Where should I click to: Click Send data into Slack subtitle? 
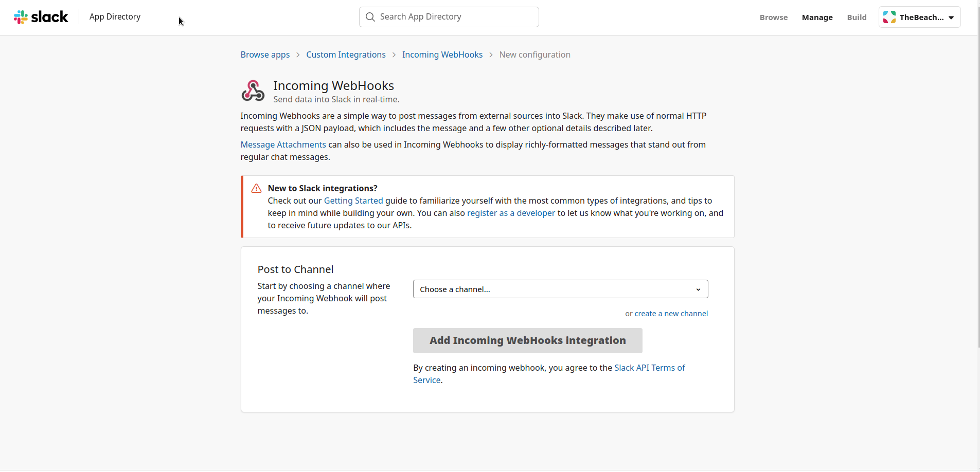click(336, 100)
